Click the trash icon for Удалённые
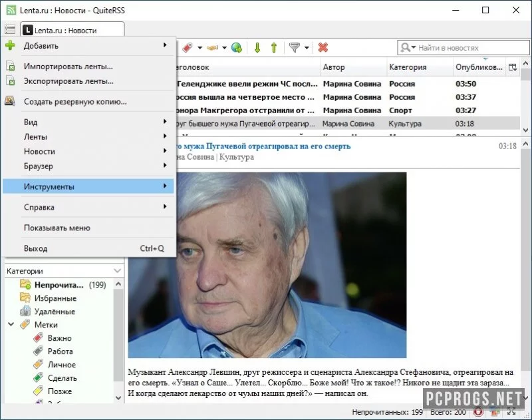This screenshot has width=532, height=420. pyautogui.click(x=25, y=311)
